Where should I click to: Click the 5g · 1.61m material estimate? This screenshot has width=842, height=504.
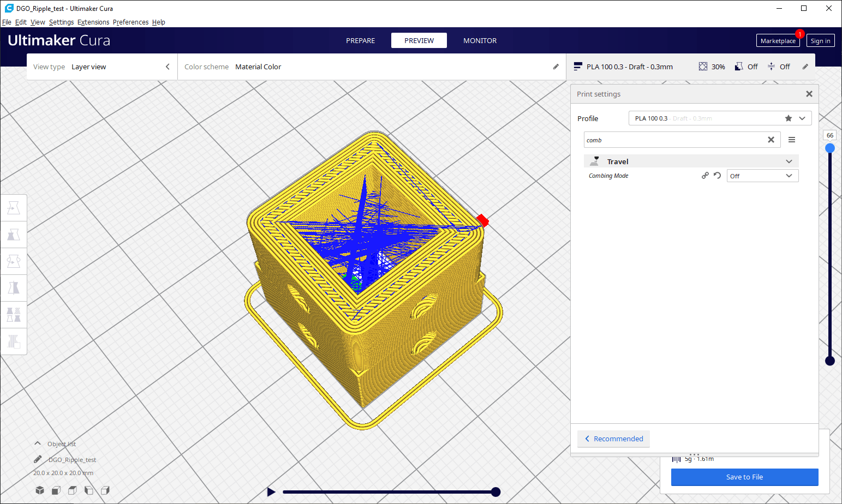pyautogui.click(x=699, y=459)
